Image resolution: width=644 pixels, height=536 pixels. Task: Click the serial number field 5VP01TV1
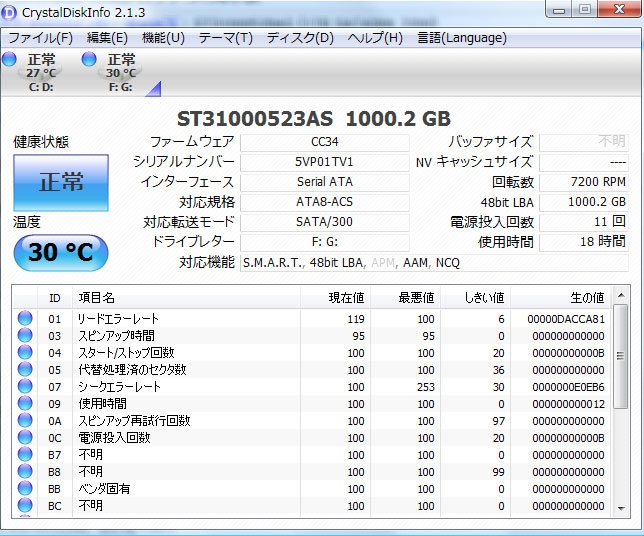point(324,162)
